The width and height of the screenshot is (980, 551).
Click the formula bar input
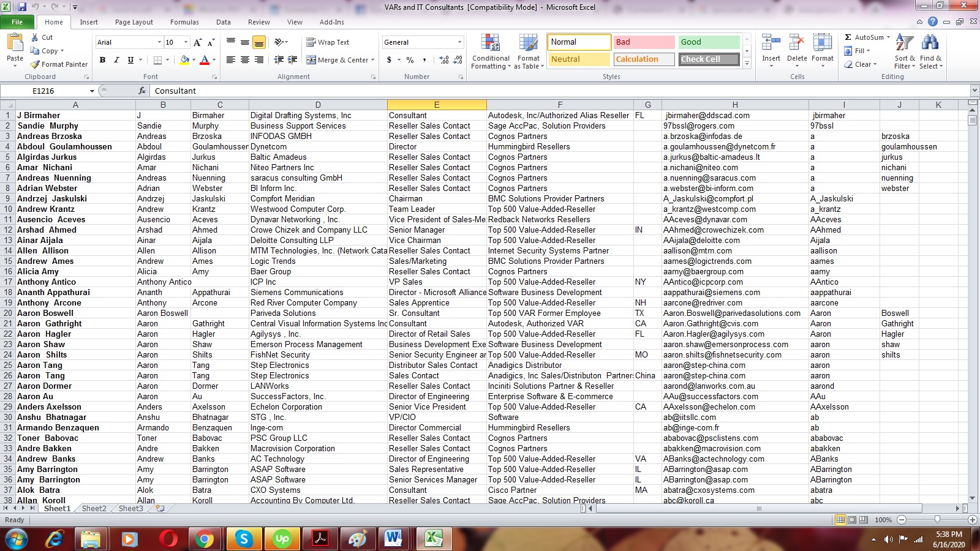click(x=559, y=91)
